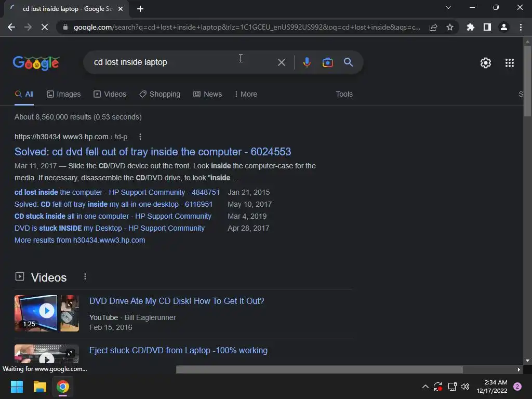
Task: Play the 'DVD Drive Ate My CD Disk' thumbnail
Action: coord(46,313)
